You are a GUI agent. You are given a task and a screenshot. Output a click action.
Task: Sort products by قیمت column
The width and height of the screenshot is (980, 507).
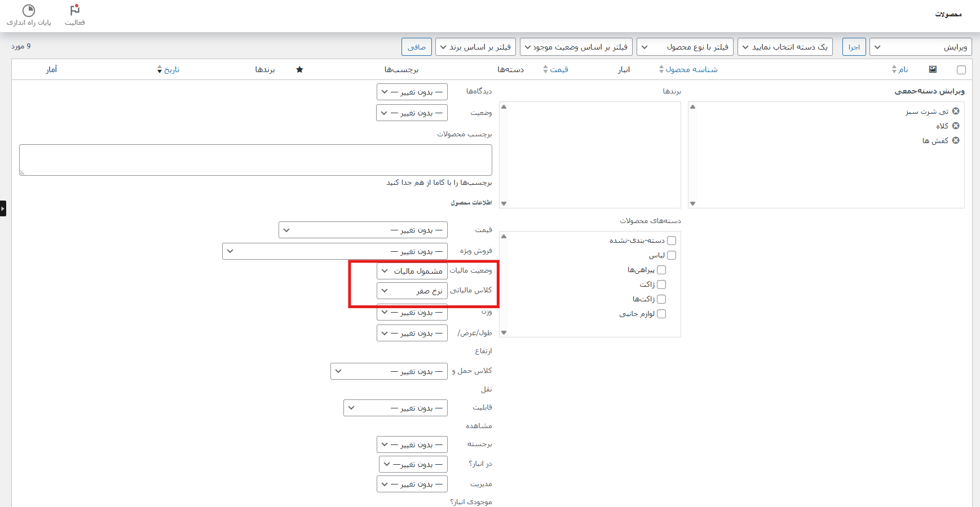pos(555,69)
